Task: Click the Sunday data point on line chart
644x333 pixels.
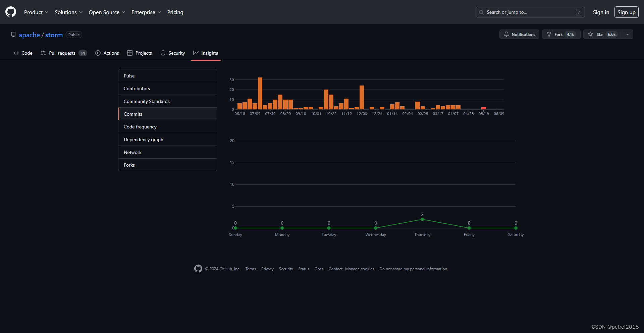Action: click(235, 228)
